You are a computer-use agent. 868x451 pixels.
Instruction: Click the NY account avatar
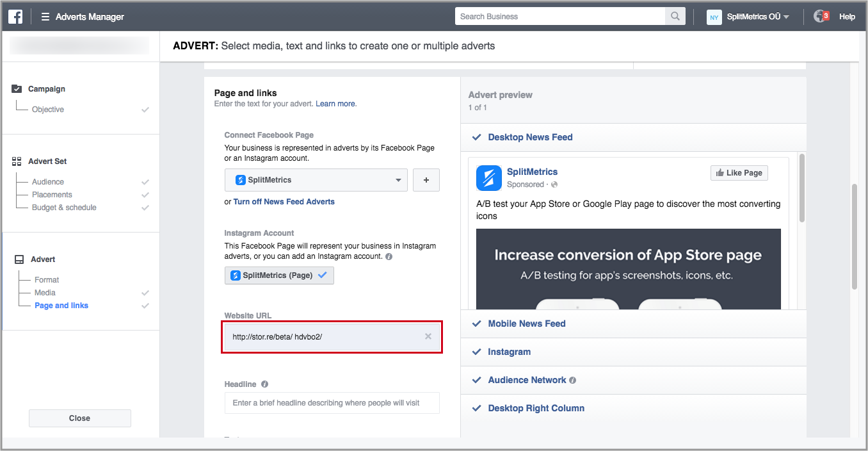click(x=714, y=17)
